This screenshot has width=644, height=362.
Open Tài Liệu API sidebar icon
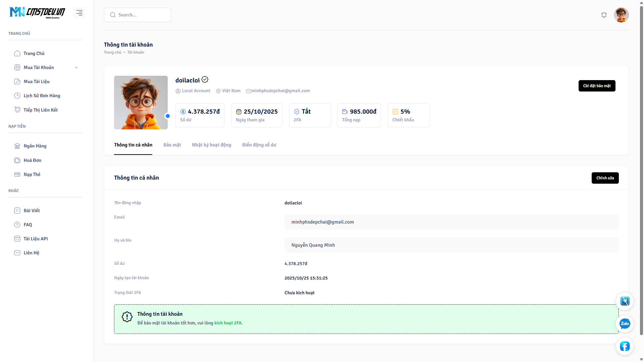pos(17,239)
